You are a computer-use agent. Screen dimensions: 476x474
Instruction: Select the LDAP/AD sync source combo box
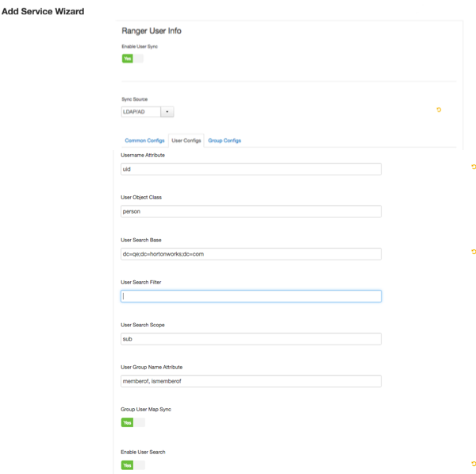tap(148, 112)
